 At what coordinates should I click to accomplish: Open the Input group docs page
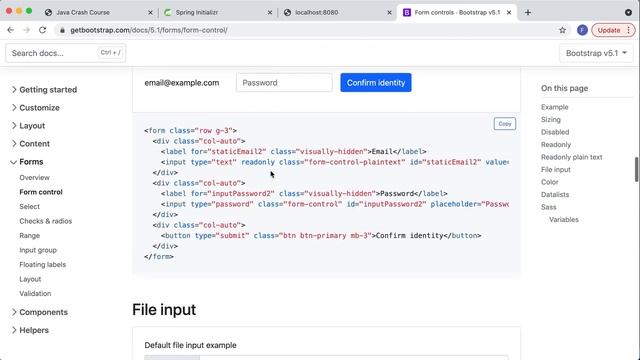pyautogui.click(x=38, y=250)
